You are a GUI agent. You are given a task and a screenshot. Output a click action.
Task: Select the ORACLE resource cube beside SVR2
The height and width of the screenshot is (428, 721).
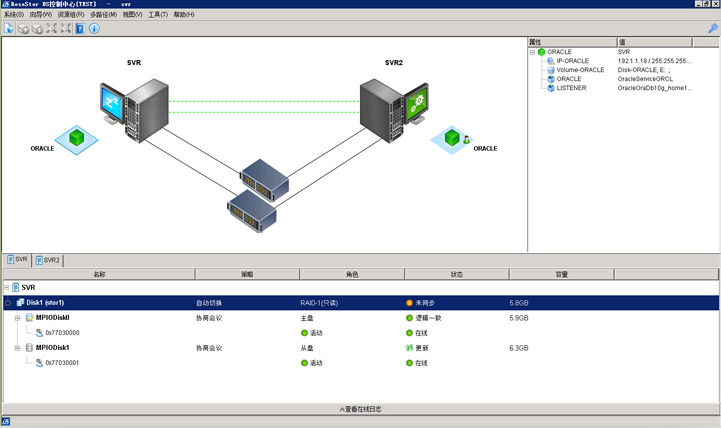pyautogui.click(x=452, y=138)
